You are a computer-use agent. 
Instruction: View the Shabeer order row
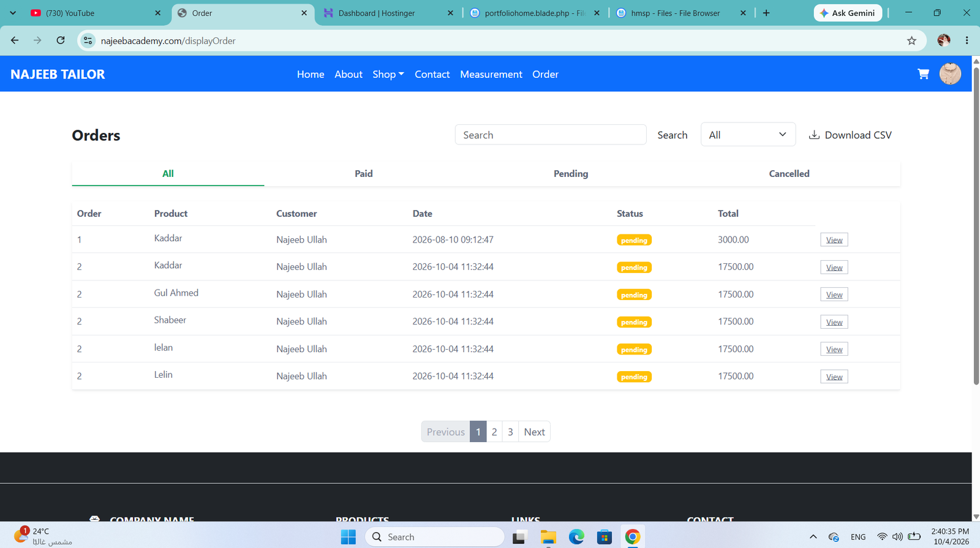(x=834, y=322)
